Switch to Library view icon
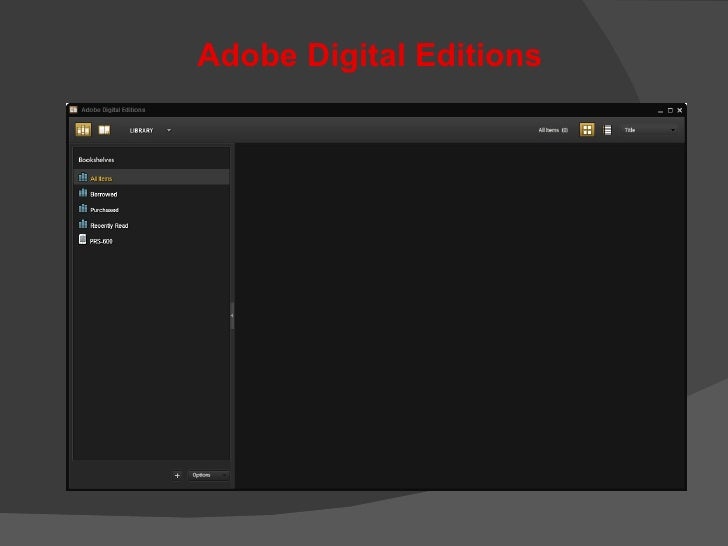Image resolution: width=728 pixels, height=546 pixels. tap(83, 130)
